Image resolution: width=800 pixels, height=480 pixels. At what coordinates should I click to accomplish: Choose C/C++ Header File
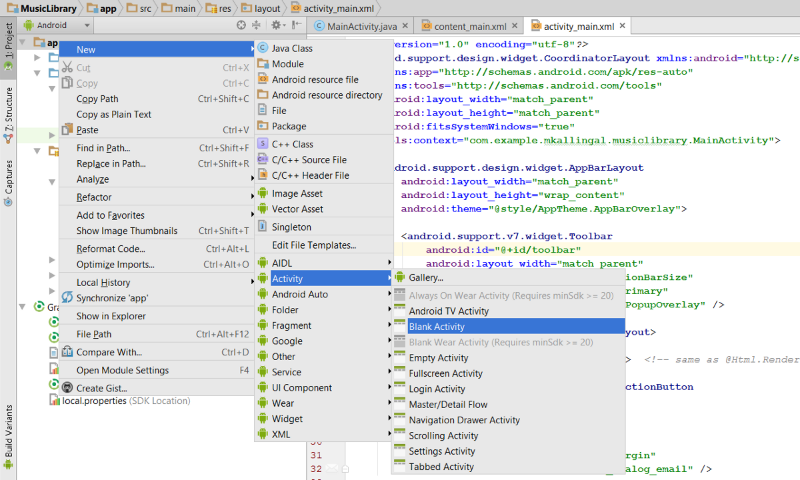pos(324,175)
